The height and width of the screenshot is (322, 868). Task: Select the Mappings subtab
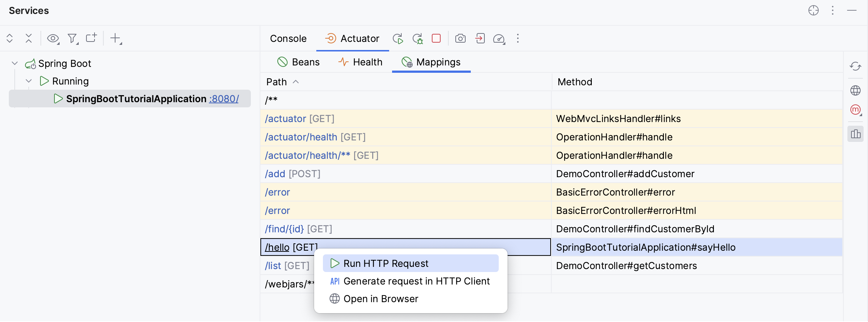click(431, 62)
